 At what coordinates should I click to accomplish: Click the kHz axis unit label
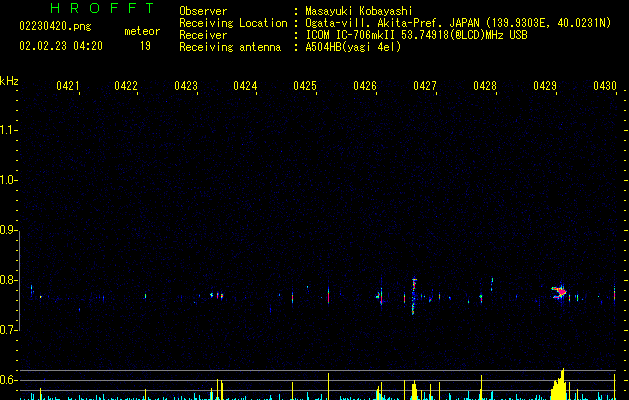pyautogui.click(x=9, y=81)
